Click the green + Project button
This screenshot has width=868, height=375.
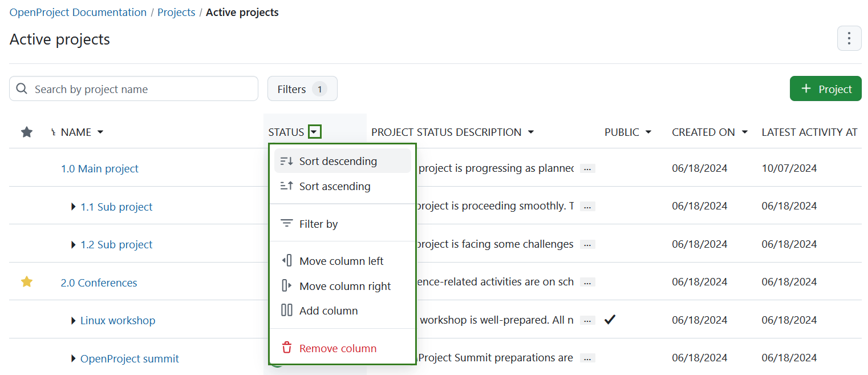point(825,88)
